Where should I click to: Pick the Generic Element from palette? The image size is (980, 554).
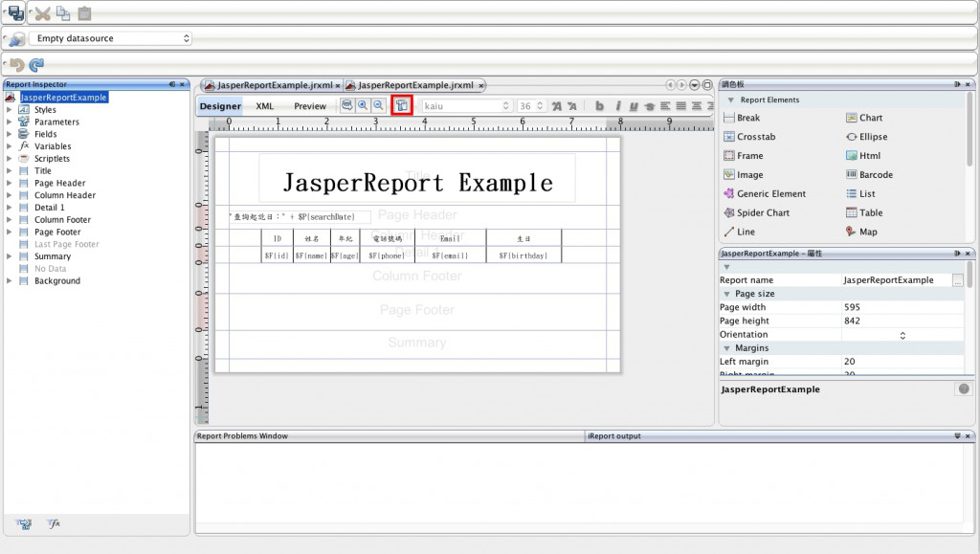point(765,194)
